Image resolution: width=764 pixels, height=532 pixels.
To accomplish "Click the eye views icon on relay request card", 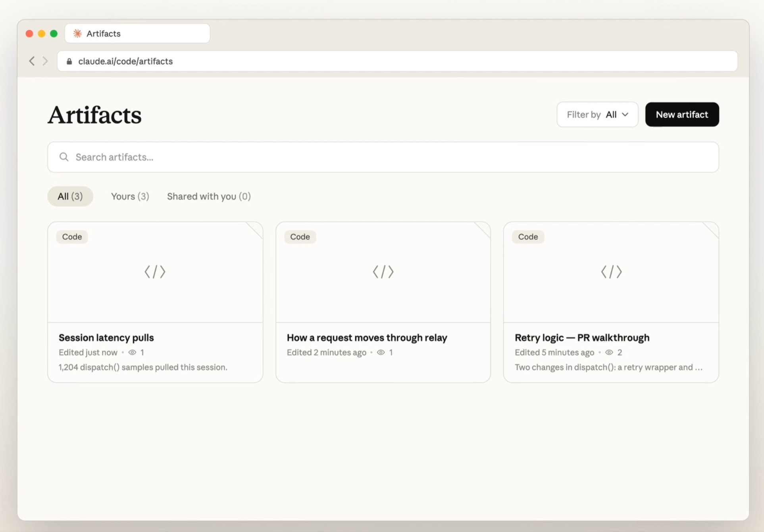I will pyautogui.click(x=381, y=352).
